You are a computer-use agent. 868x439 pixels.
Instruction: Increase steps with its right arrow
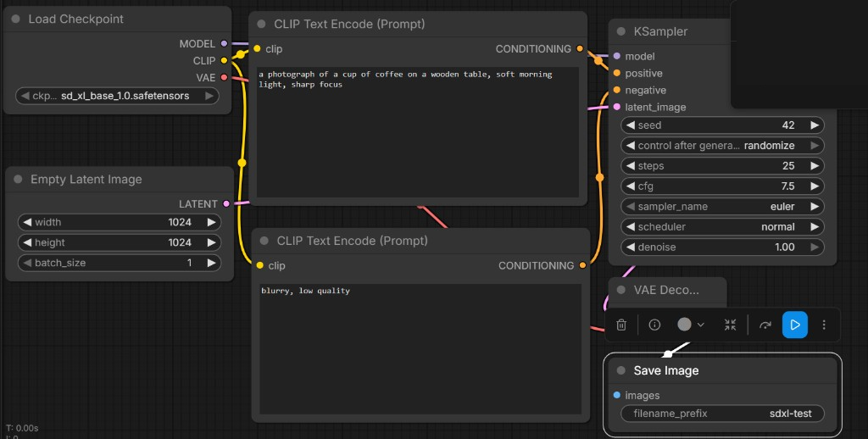point(815,166)
